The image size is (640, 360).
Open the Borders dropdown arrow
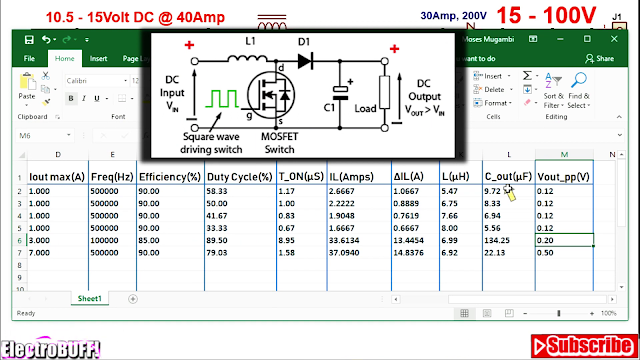(132, 98)
